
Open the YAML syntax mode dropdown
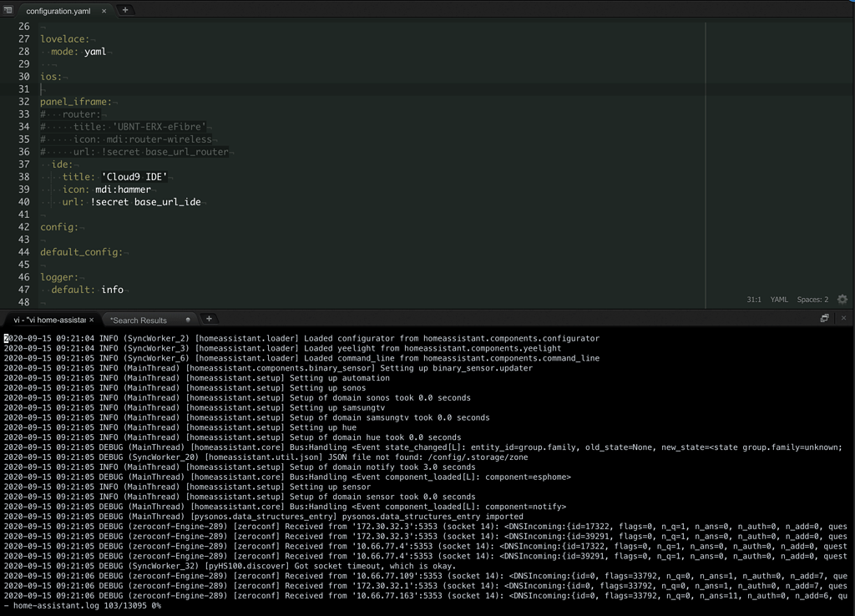pyautogui.click(x=778, y=299)
